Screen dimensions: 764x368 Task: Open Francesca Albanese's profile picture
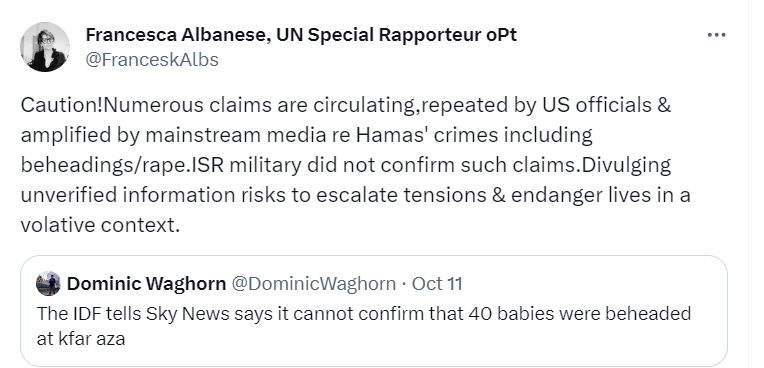(x=44, y=47)
